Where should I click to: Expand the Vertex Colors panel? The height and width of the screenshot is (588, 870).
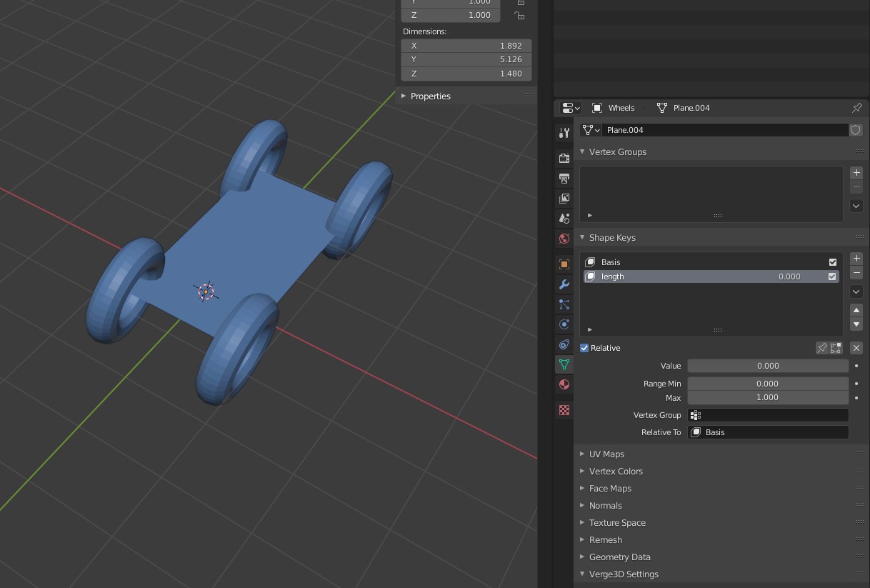click(582, 471)
